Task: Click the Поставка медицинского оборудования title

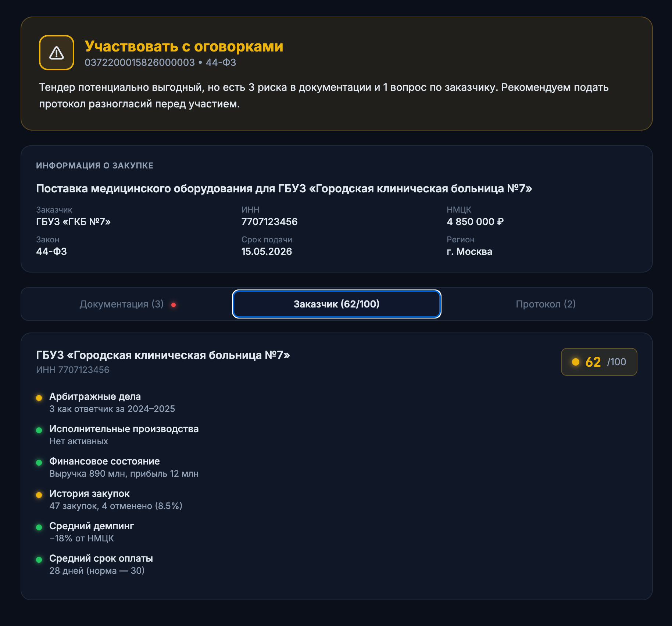Action: pos(284,189)
